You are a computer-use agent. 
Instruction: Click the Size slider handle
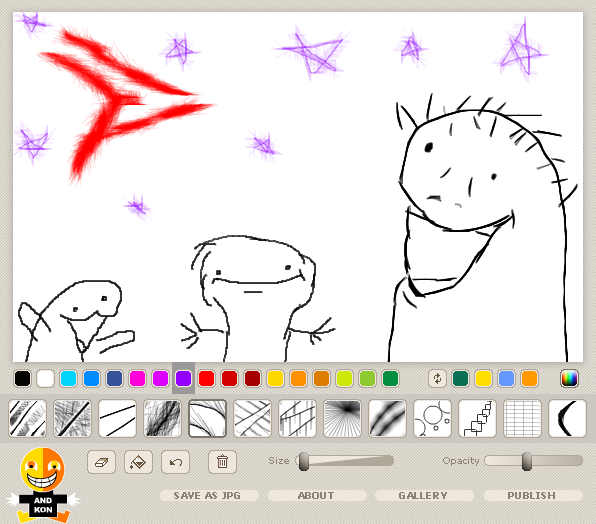(x=304, y=461)
